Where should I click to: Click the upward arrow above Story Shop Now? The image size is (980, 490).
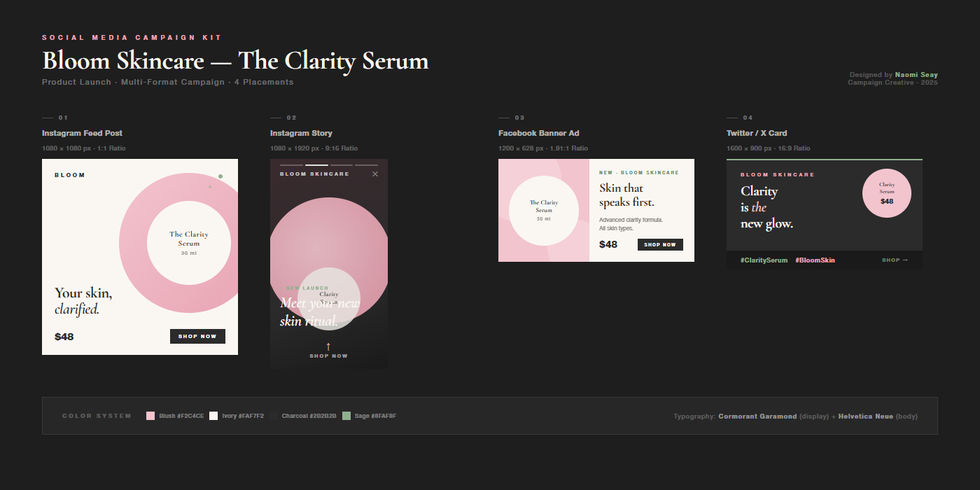click(x=328, y=346)
